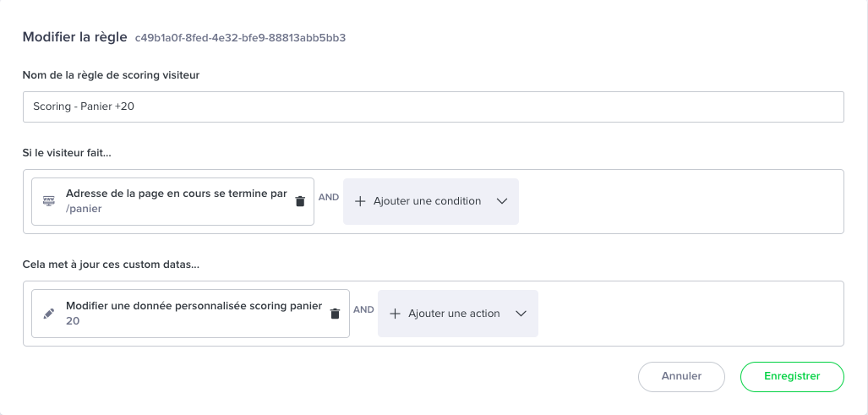The image size is (868, 415).
Task: Save the rule with Enregistrer
Action: click(792, 377)
